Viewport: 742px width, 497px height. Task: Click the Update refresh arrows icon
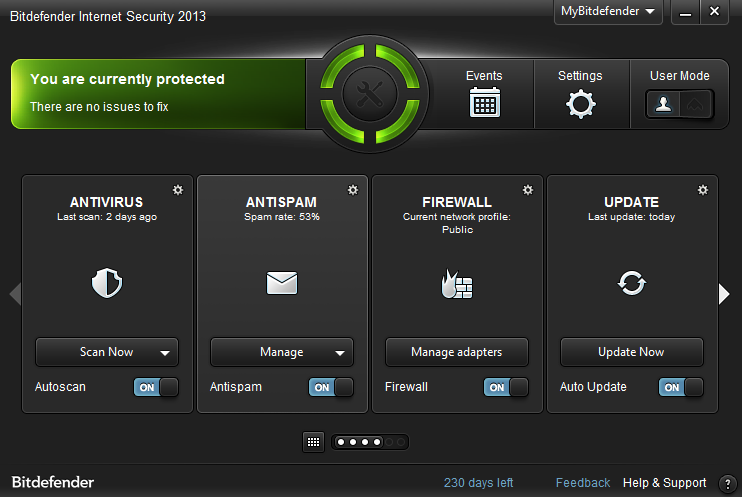point(632,283)
